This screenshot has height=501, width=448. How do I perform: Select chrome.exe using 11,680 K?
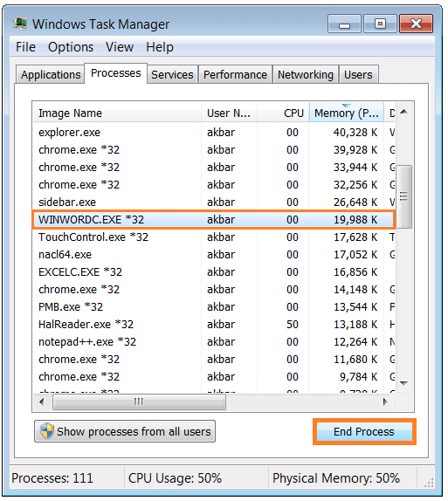pos(214,359)
